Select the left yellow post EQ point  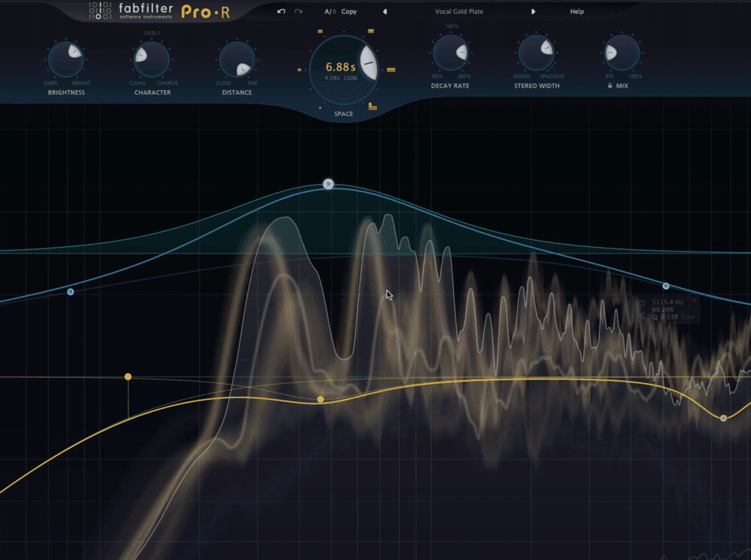[128, 377]
